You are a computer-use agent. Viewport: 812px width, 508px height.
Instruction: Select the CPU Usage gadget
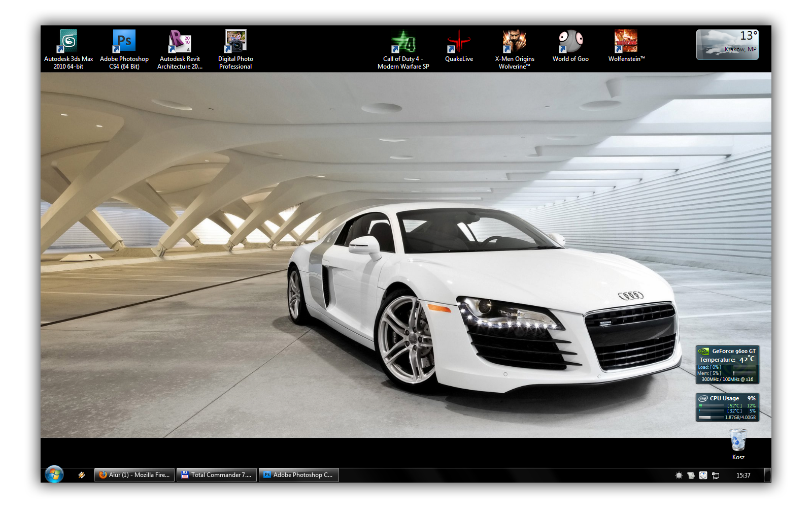[727, 407]
